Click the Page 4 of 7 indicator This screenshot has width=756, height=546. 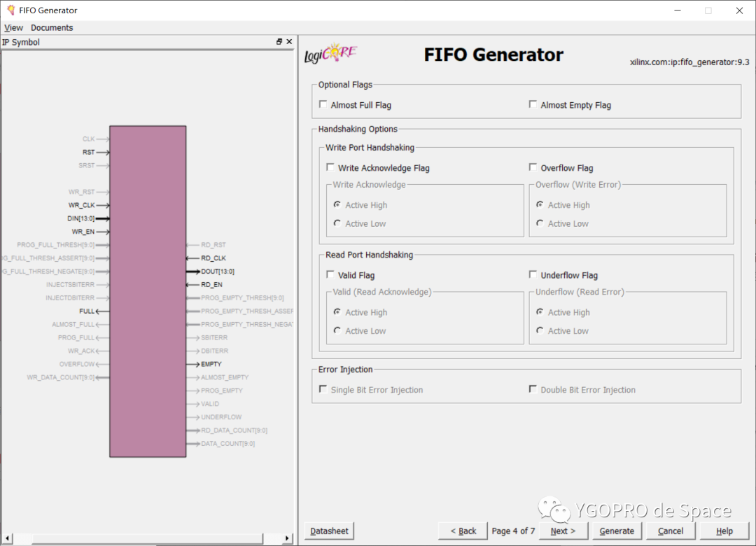click(x=514, y=531)
